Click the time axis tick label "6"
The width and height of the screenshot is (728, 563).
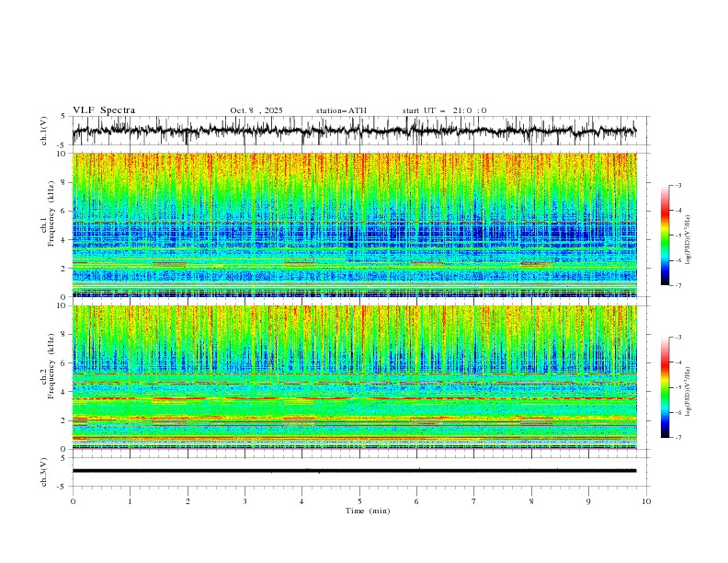coord(416,501)
